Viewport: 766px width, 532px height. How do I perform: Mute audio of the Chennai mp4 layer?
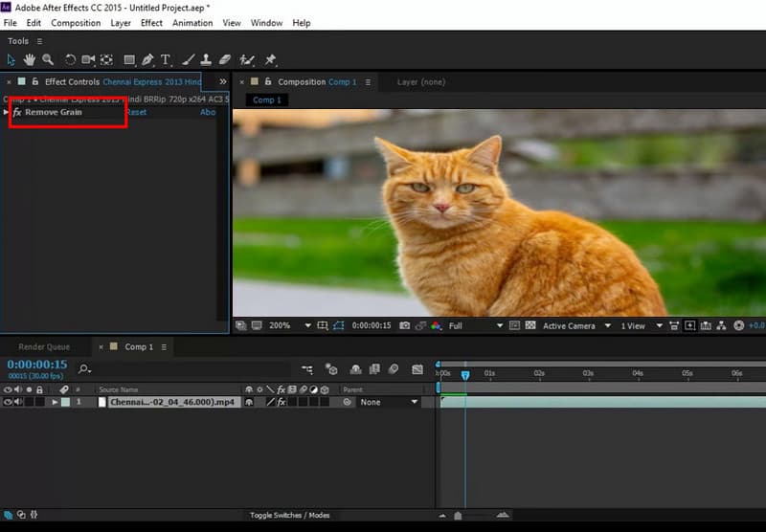tap(18, 402)
